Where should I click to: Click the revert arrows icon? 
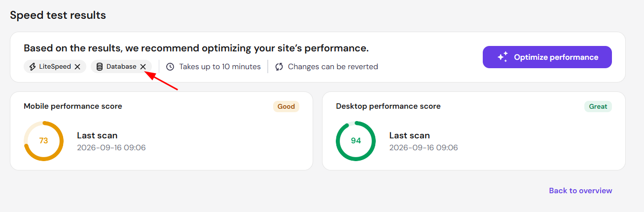pos(279,67)
